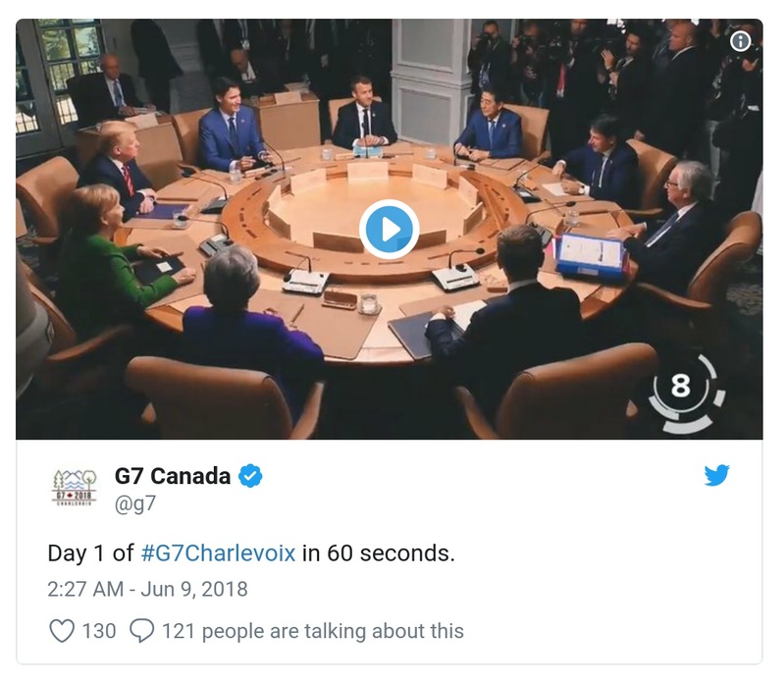Click the @g7 handle
This screenshot has height=683, width=784.
pos(135,503)
